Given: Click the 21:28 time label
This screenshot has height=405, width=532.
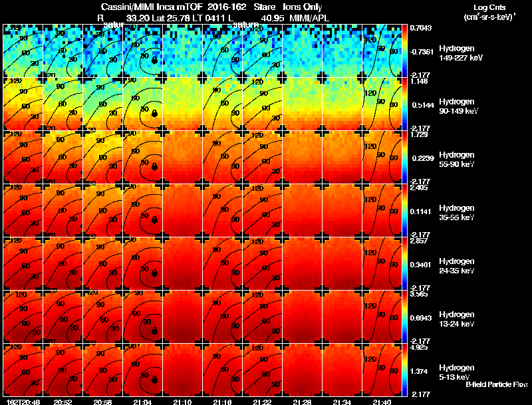Looking at the screenshot, I should click(x=302, y=402).
